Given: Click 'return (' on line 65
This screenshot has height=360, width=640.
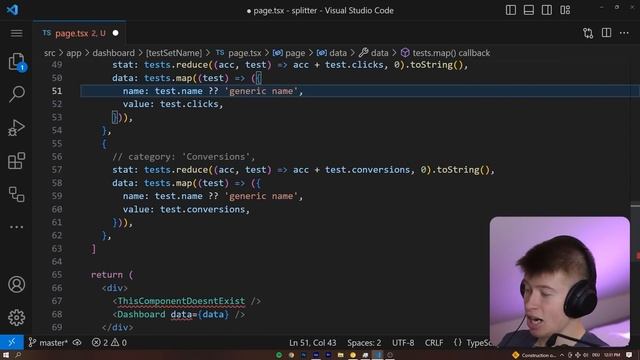Looking at the screenshot, I should tap(112, 275).
